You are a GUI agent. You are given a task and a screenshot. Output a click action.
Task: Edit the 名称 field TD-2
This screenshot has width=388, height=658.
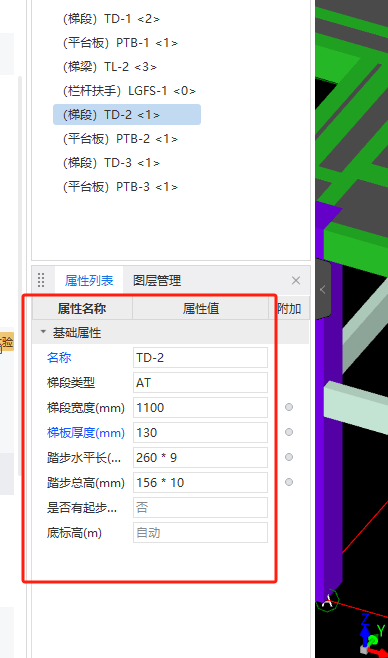click(x=201, y=358)
